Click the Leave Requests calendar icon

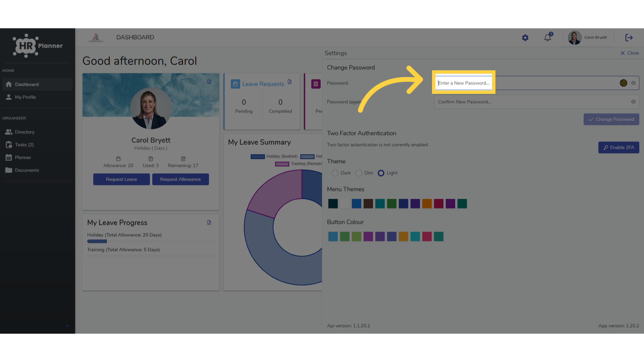[235, 84]
